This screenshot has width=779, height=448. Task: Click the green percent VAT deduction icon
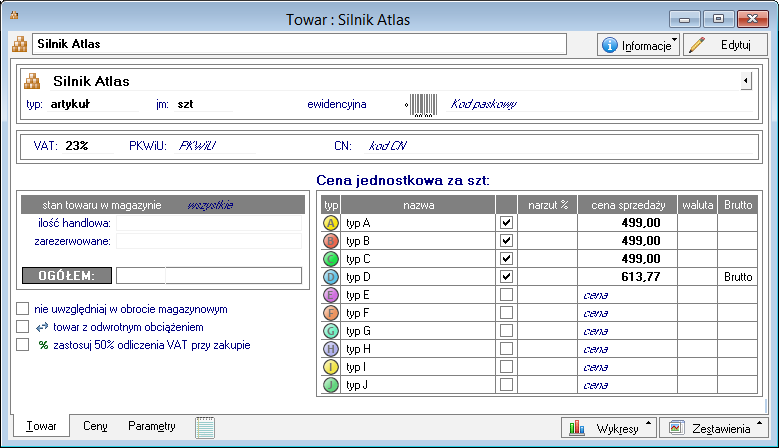click(43, 345)
